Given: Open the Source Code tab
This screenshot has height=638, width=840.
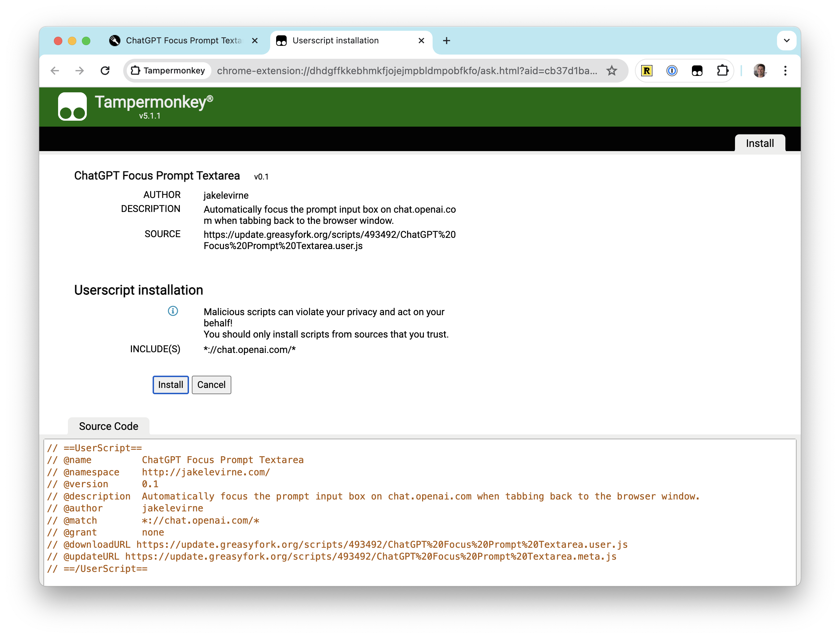Looking at the screenshot, I should click(108, 426).
